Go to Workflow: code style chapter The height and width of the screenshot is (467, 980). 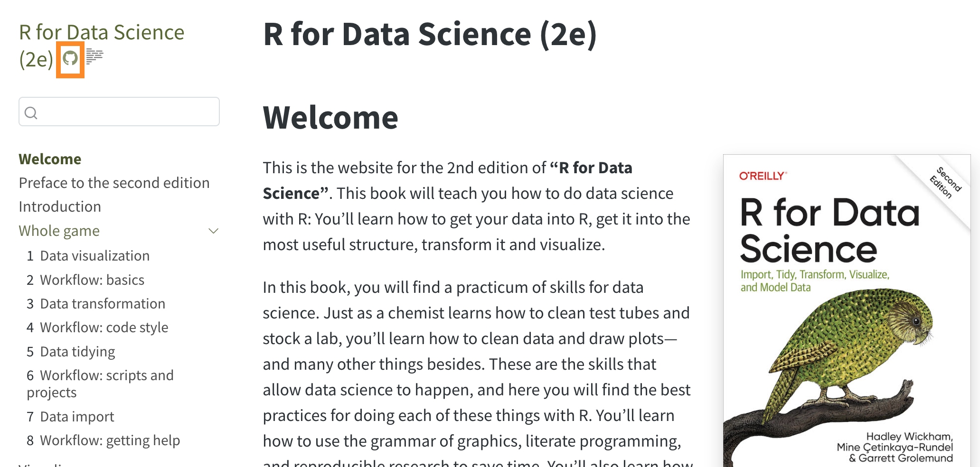click(104, 327)
